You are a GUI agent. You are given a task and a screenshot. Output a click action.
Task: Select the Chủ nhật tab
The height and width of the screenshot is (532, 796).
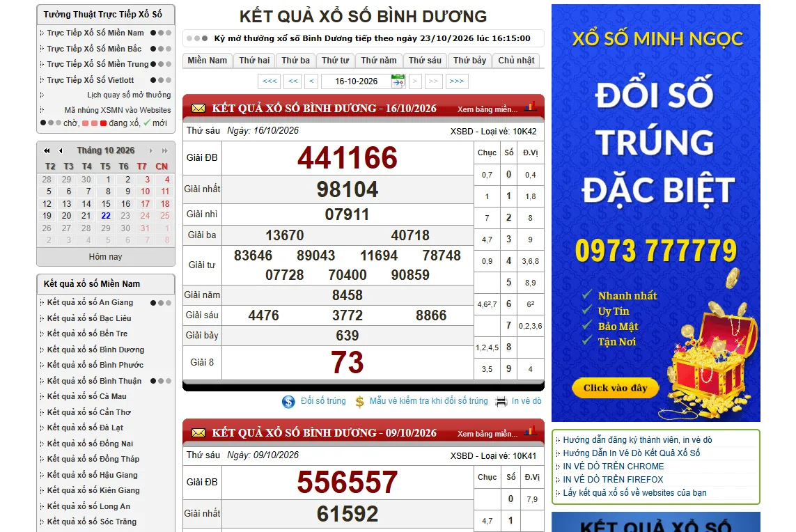pos(516,61)
